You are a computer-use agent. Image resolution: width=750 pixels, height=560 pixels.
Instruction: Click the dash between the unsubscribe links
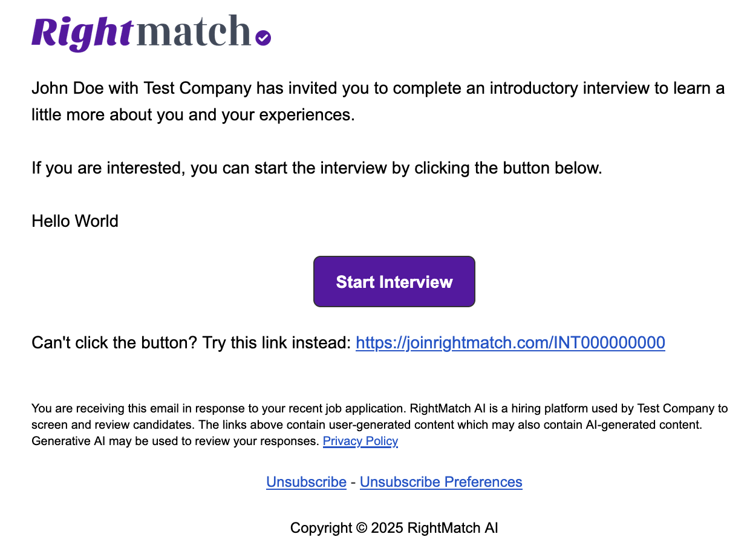coord(353,483)
